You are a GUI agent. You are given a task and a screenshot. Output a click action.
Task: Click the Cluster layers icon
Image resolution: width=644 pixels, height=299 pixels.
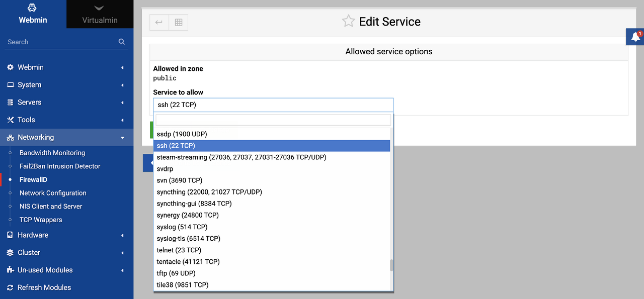point(10,252)
